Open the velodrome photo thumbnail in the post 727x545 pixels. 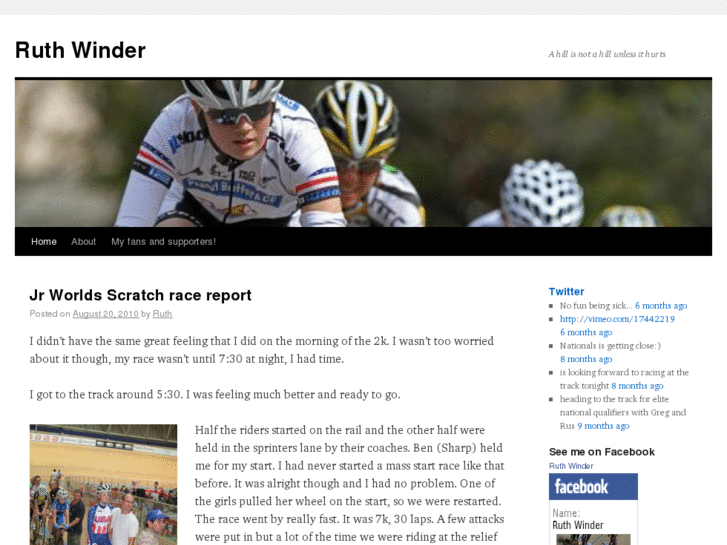[103, 484]
